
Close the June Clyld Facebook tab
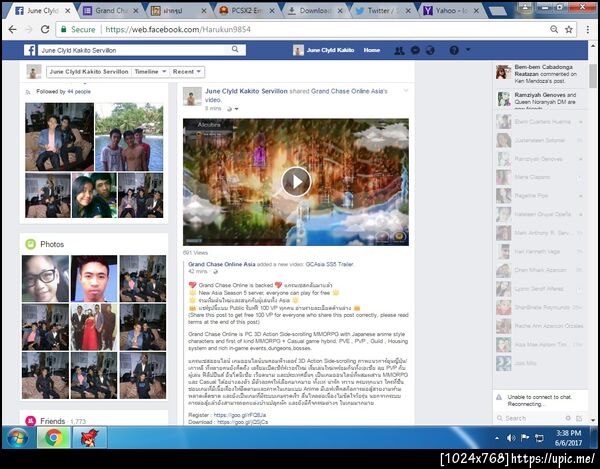pos(68,11)
